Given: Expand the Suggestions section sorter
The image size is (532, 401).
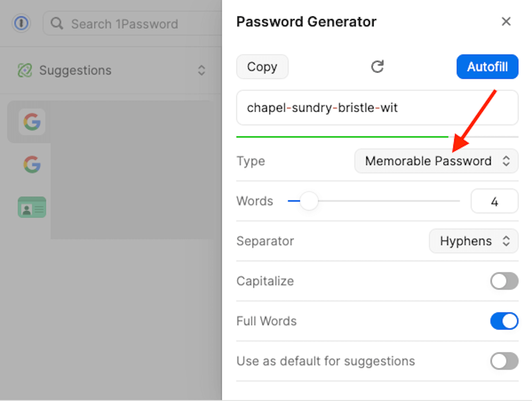Looking at the screenshot, I should click(x=202, y=70).
